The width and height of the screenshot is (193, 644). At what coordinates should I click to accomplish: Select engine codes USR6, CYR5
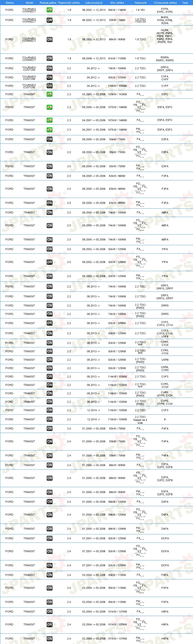pyautogui.click(x=165, y=369)
